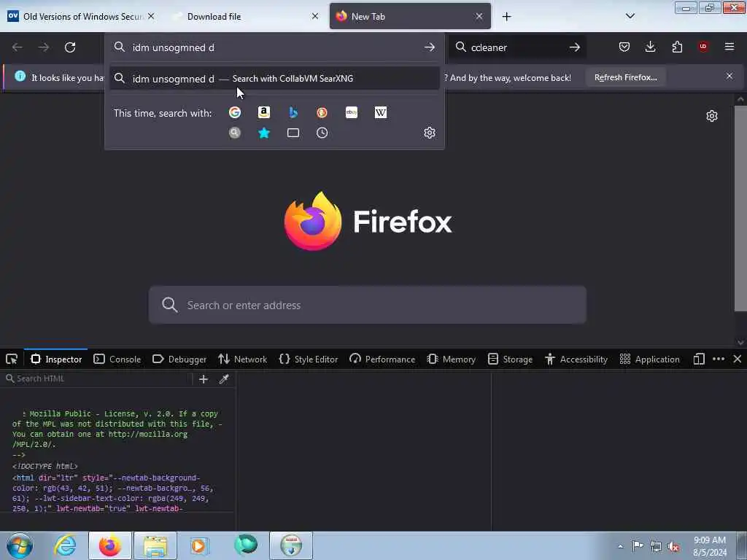Search bookmarks with the star icon
Viewport: 747px width, 560px height.
click(264, 133)
